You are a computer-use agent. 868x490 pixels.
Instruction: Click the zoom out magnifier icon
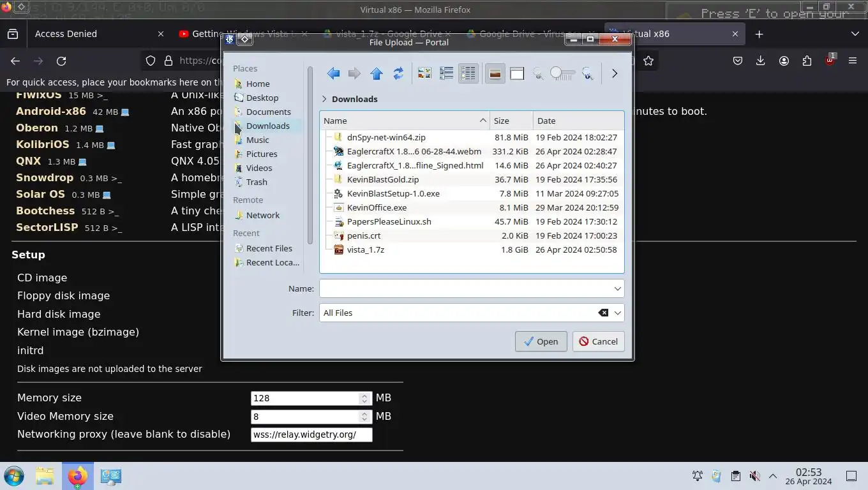coord(539,74)
